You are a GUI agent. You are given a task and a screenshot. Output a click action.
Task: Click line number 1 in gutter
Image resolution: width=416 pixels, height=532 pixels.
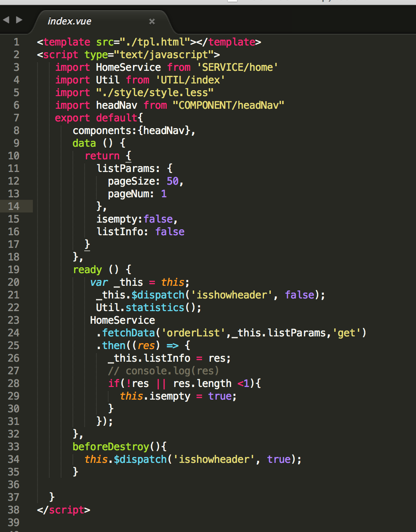16,42
